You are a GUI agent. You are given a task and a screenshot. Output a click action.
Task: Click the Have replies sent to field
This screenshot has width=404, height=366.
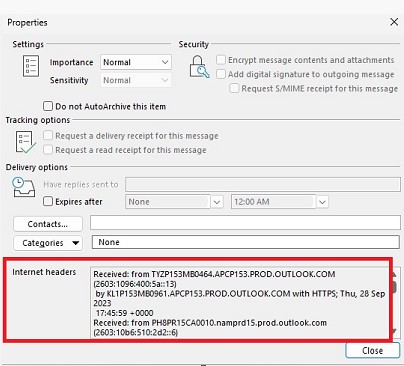263,184
